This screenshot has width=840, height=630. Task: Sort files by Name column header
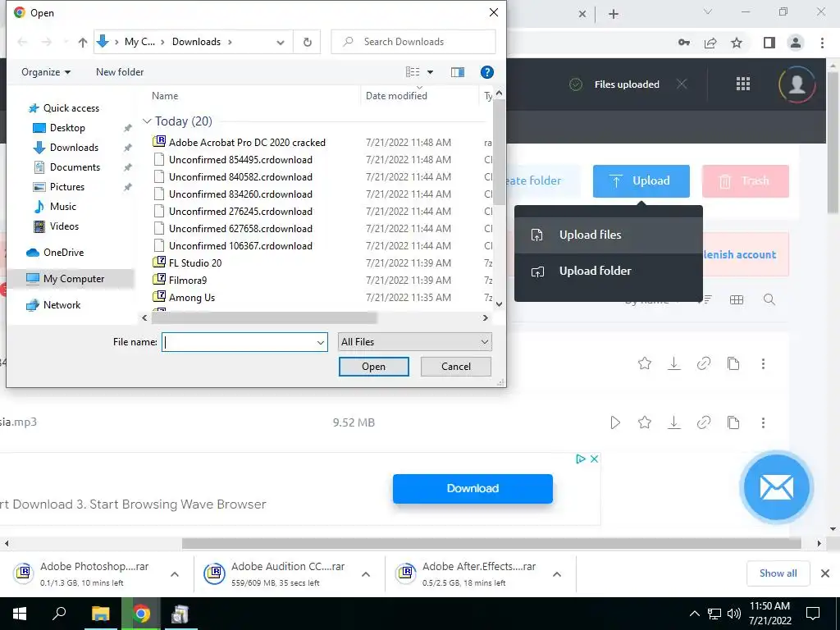(164, 96)
